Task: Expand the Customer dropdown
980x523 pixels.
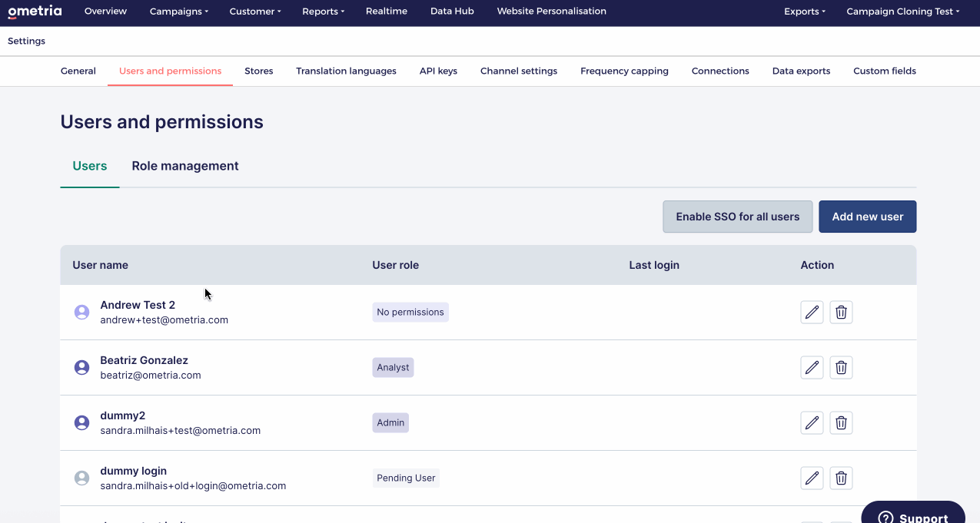Action: click(255, 11)
